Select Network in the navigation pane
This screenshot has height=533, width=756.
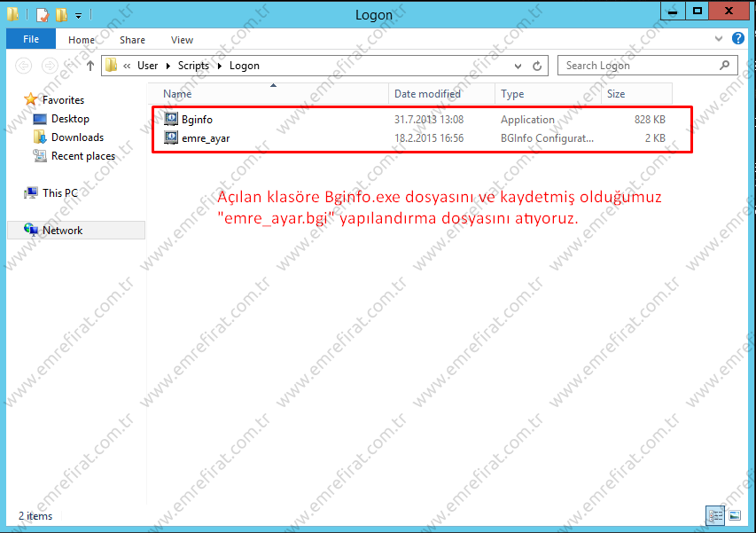pos(62,231)
